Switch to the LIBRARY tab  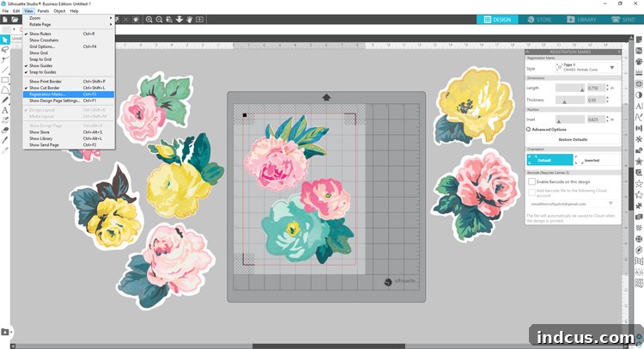pos(581,19)
